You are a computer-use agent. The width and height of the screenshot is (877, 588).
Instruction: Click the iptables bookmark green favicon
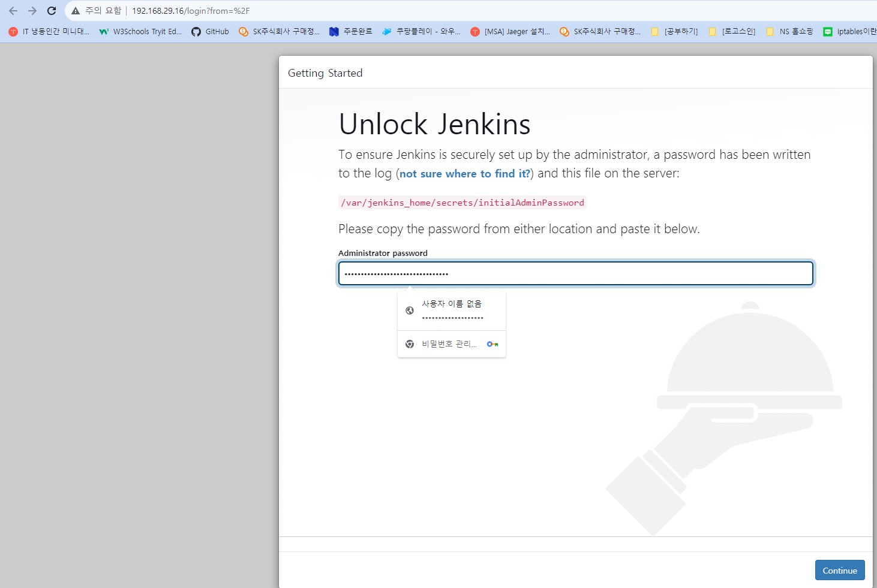click(x=828, y=32)
